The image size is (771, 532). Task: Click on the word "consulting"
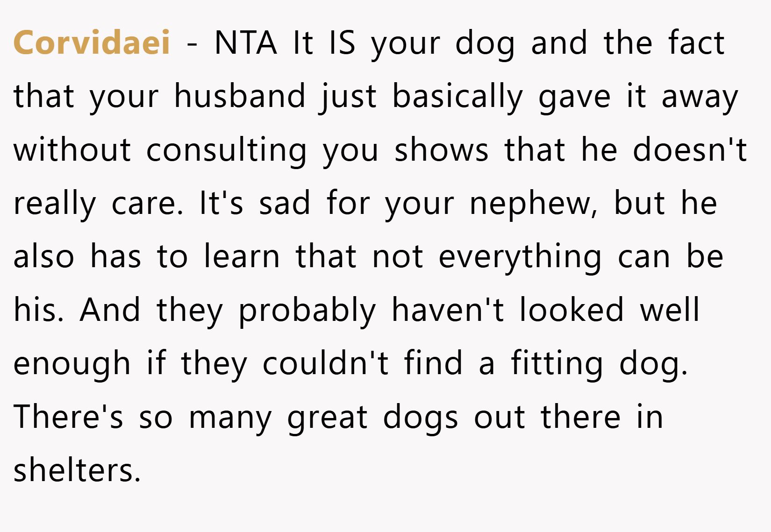click(226, 150)
